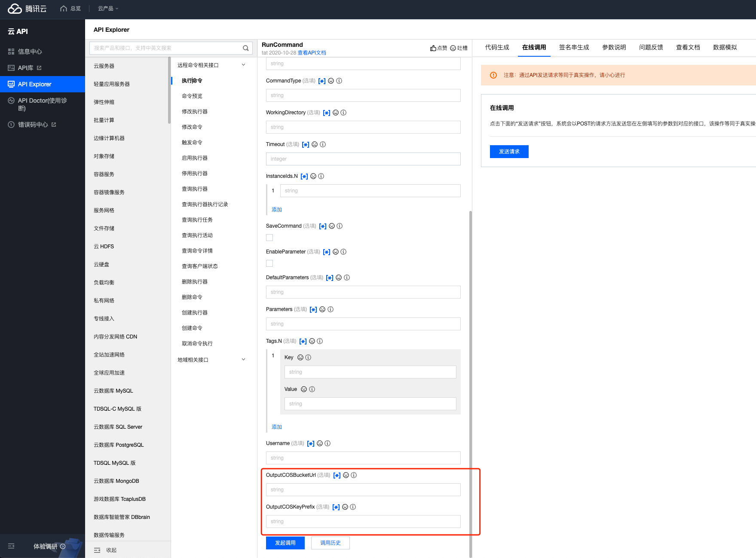Click the Timeout bracket-star icon
The width and height of the screenshot is (756, 558).
(x=306, y=145)
